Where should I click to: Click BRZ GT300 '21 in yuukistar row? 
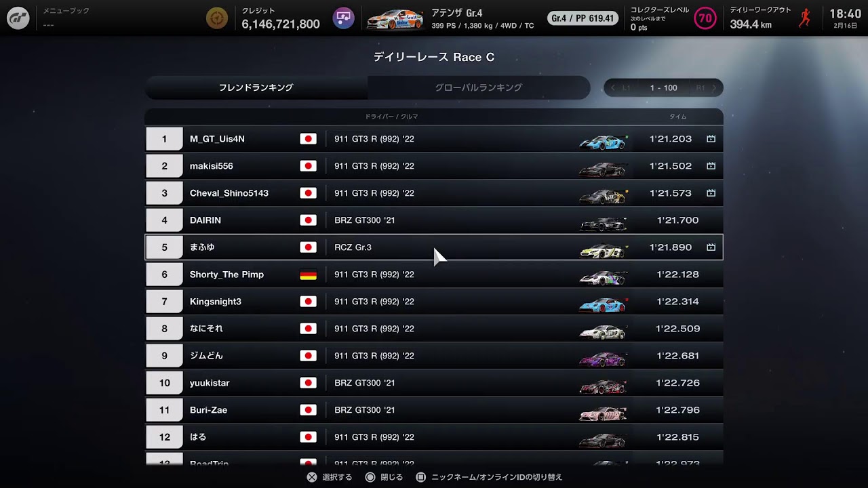(x=365, y=383)
